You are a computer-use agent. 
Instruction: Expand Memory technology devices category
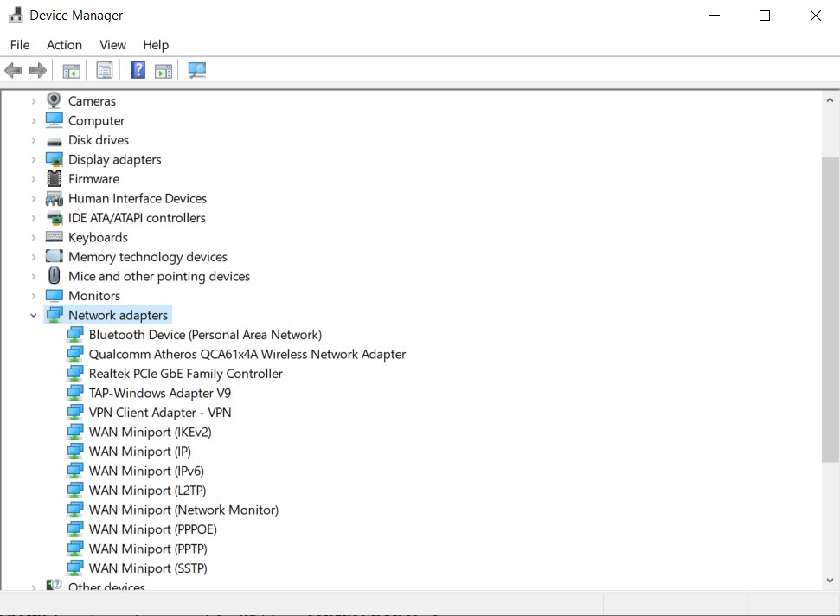(x=33, y=257)
